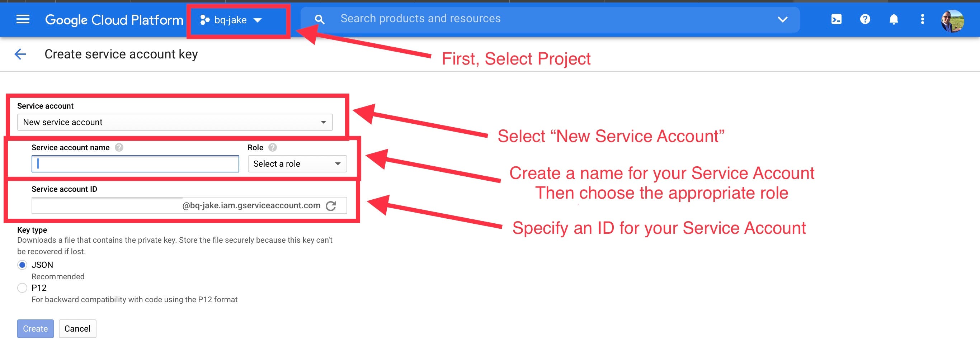Activate Cloud Shell terminal icon
980x361 pixels.
[x=836, y=19]
